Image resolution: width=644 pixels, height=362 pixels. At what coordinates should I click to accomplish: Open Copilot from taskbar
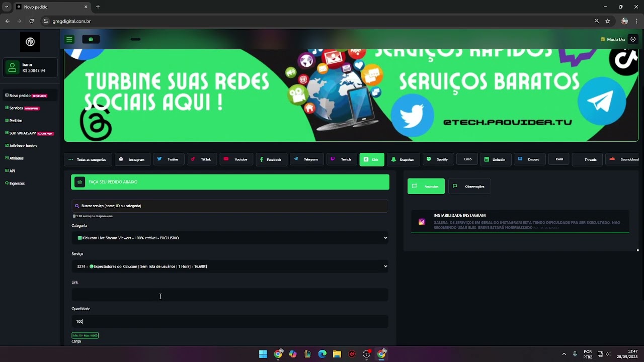(x=293, y=354)
